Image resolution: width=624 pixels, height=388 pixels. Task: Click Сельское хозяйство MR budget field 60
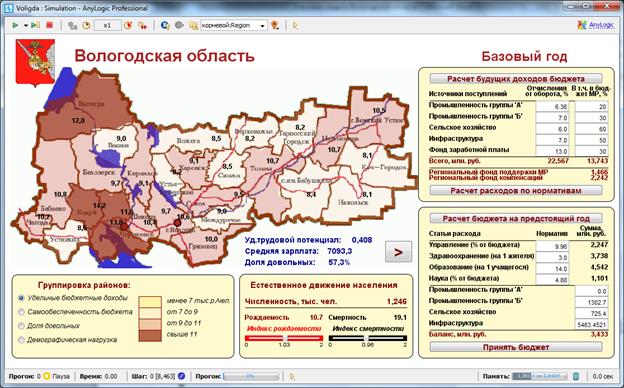point(592,129)
